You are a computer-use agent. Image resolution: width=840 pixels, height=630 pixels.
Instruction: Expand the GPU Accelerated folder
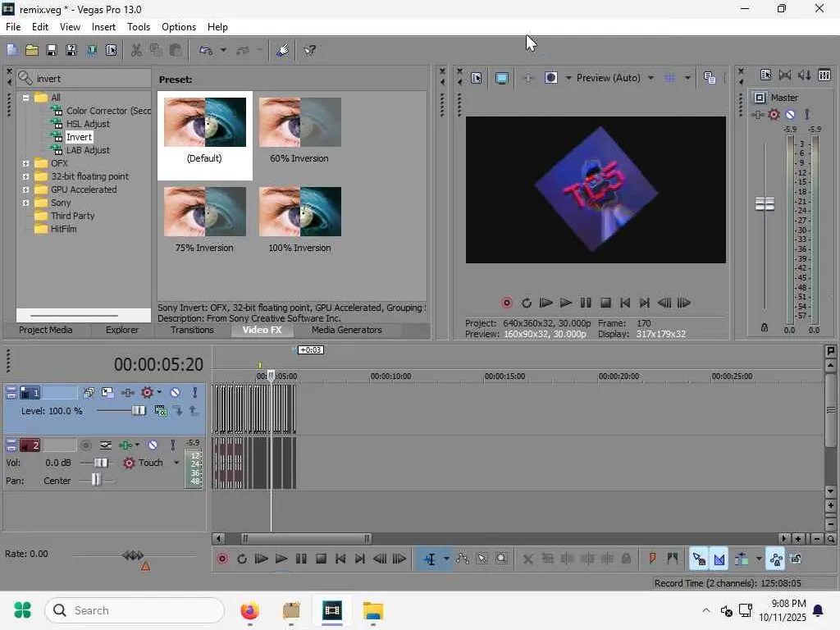(25, 189)
